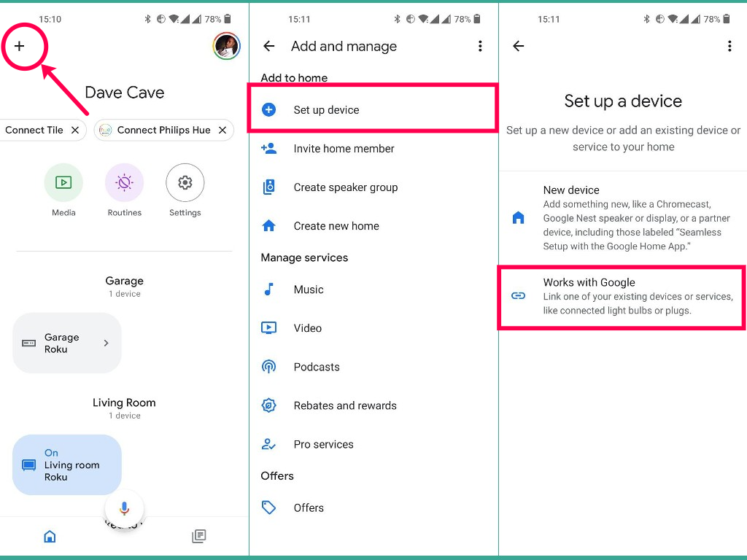Select the Home tab in bottom bar

click(x=50, y=537)
